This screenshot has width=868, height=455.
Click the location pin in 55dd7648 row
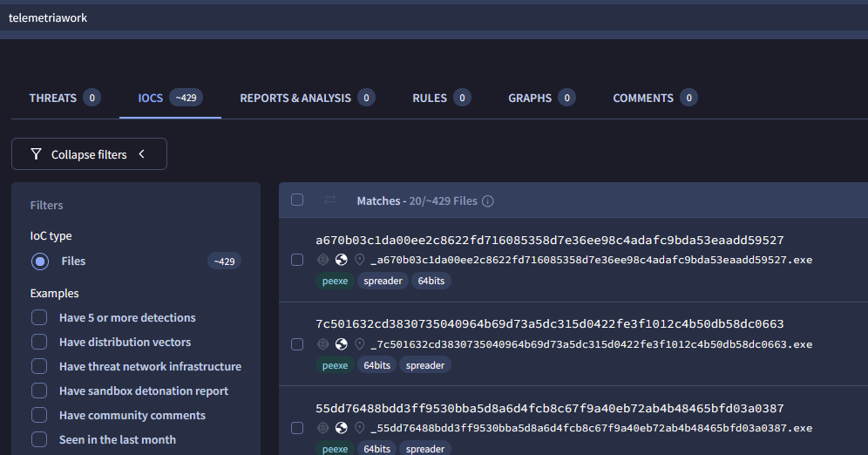[360, 427]
